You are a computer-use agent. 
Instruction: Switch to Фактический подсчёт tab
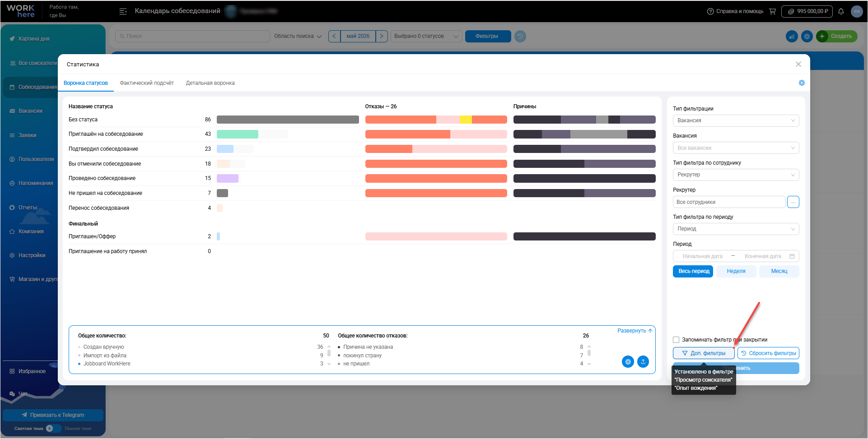[147, 83]
